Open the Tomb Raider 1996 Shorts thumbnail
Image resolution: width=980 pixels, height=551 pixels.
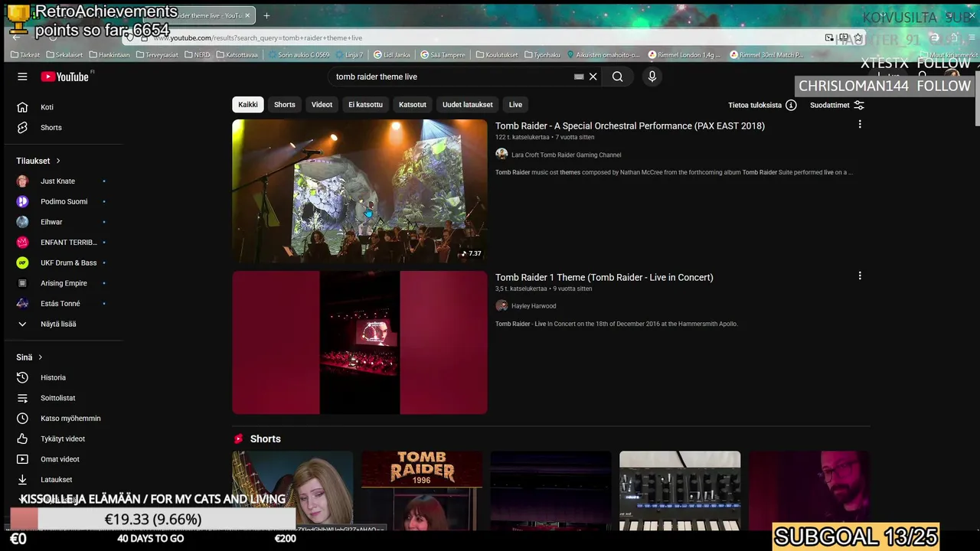(422, 491)
